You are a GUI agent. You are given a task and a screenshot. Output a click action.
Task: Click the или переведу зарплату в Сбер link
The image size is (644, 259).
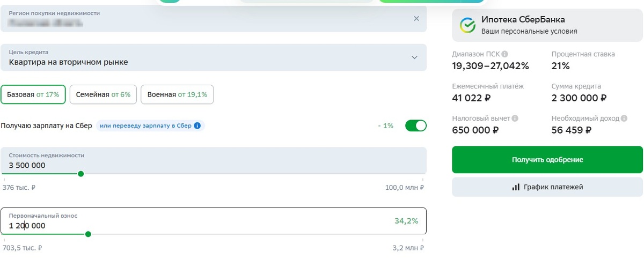(145, 126)
